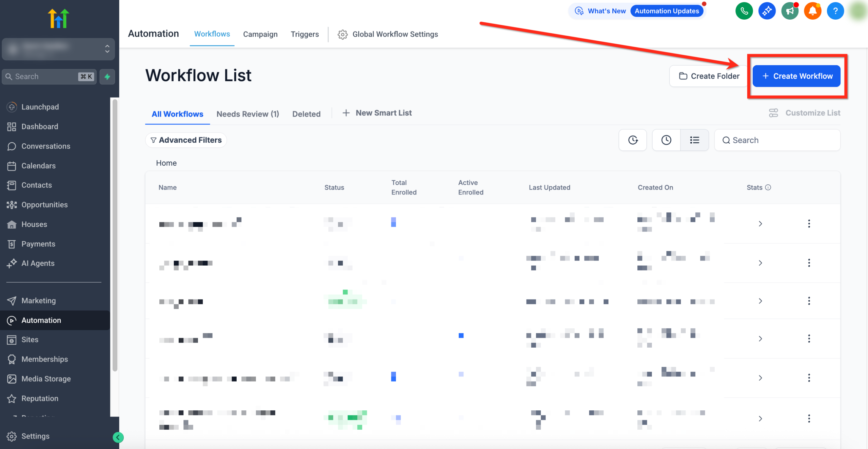Expand the account switcher chevron at top left

point(106,49)
